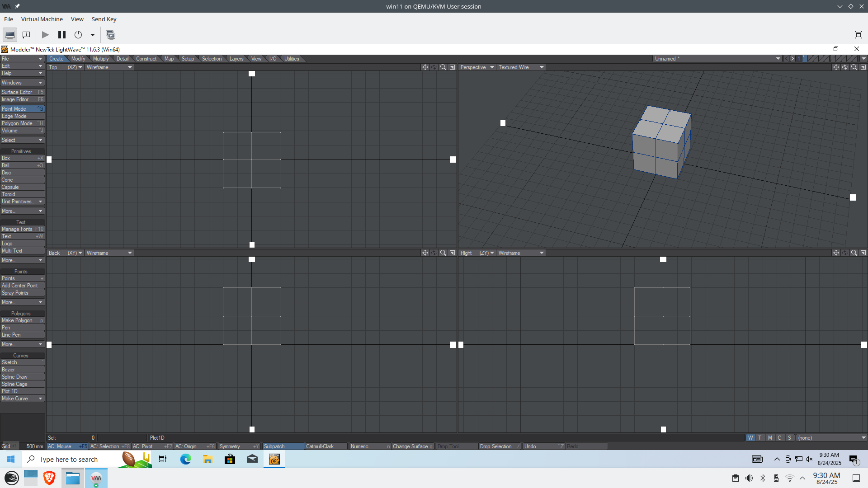The width and height of the screenshot is (868, 488).
Task: Open the Textured Wire display mode dropdown
Action: point(521,67)
